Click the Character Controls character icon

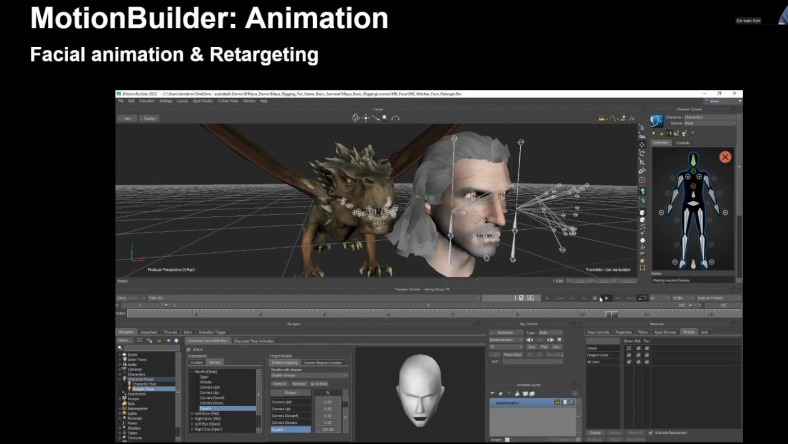pos(657,121)
